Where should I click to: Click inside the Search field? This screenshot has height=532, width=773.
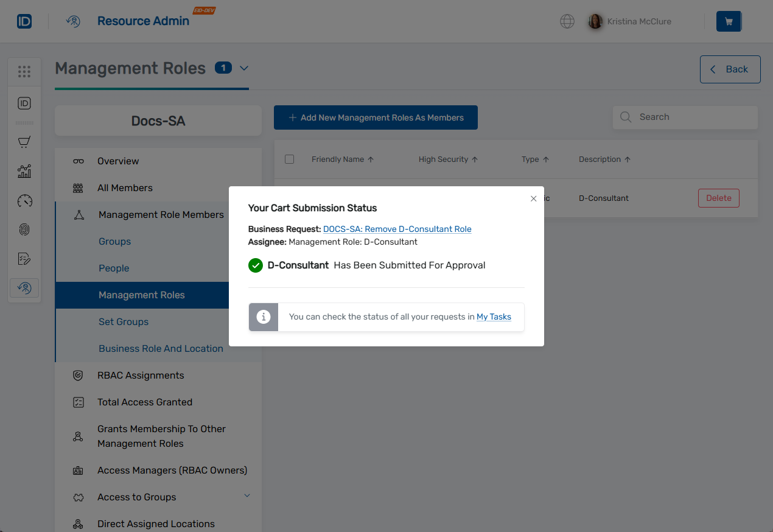pos(684,117)
